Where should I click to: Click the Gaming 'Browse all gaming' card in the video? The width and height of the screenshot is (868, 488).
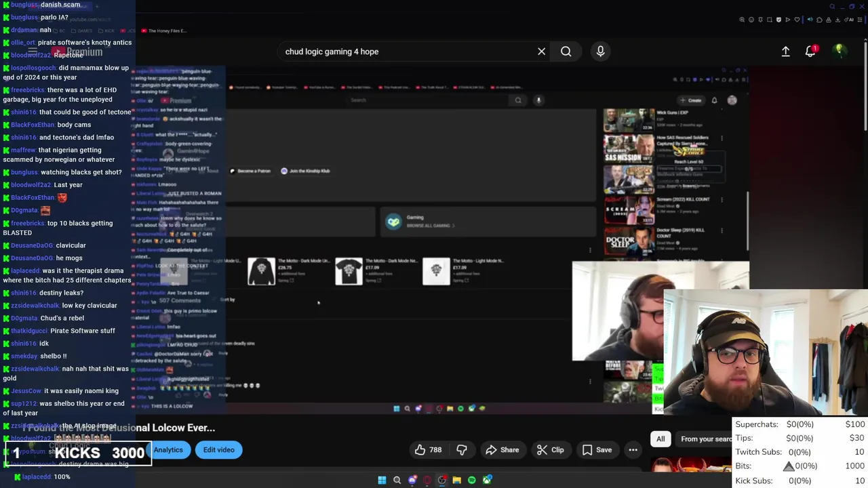(487, 222)
